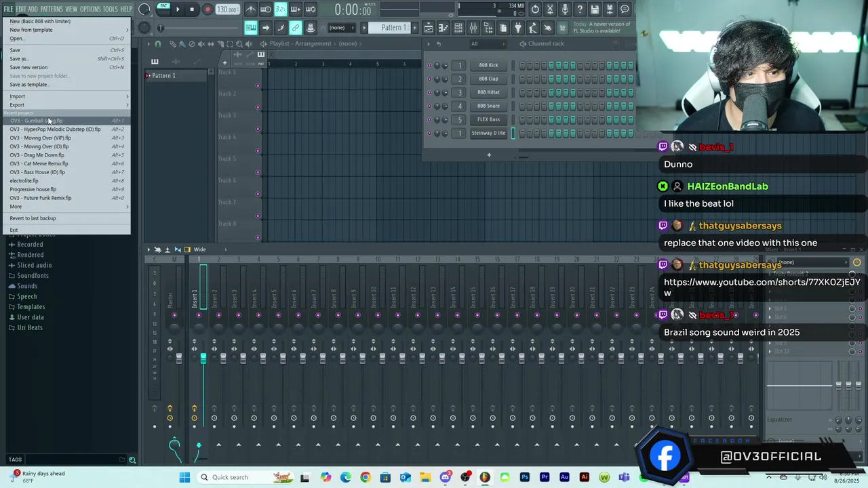Adjust the Insert 1 mixer fader
The height and width of the screenshot is (488, 868).
point(203,358)
